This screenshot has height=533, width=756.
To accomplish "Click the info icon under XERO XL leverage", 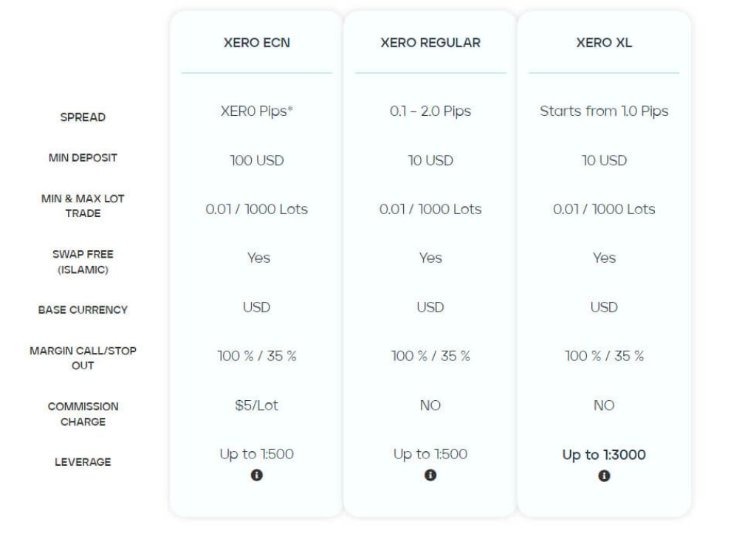I will [x=604, y=476].
